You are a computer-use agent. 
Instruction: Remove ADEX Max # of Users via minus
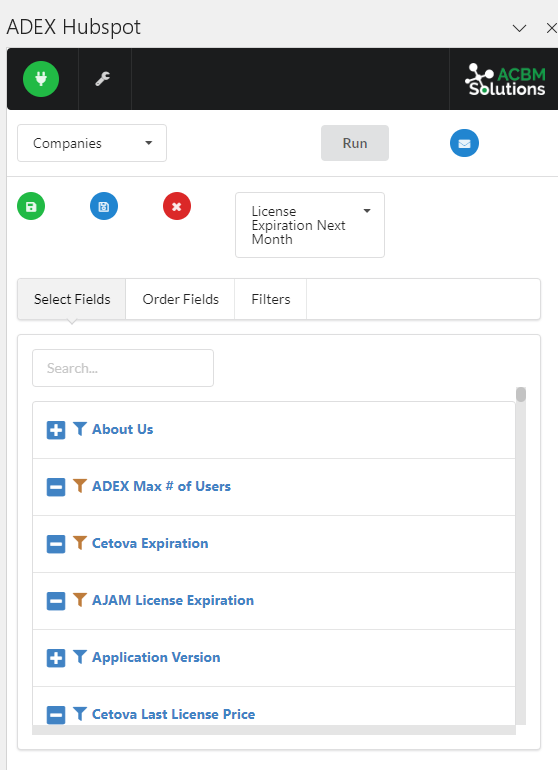point(56,487)
